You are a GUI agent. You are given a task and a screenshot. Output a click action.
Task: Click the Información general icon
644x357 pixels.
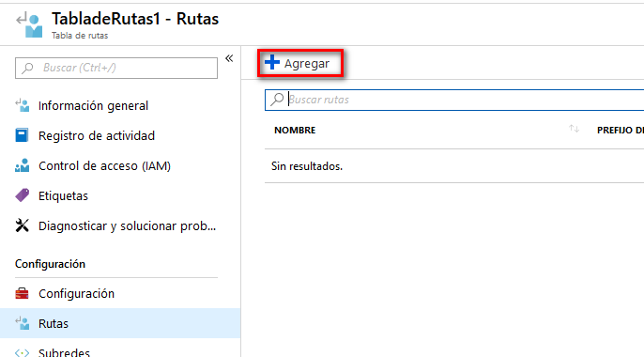tap(23, 105)
